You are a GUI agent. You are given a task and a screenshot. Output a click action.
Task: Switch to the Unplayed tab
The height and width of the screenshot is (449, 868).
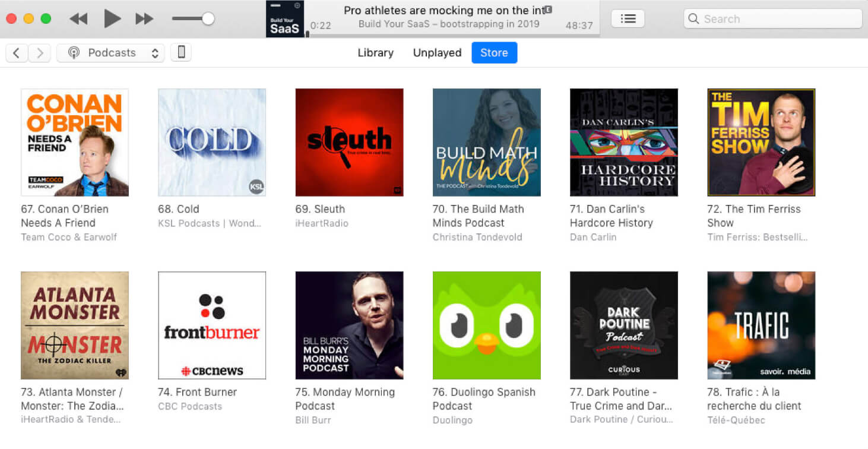[x=437, y=53]
